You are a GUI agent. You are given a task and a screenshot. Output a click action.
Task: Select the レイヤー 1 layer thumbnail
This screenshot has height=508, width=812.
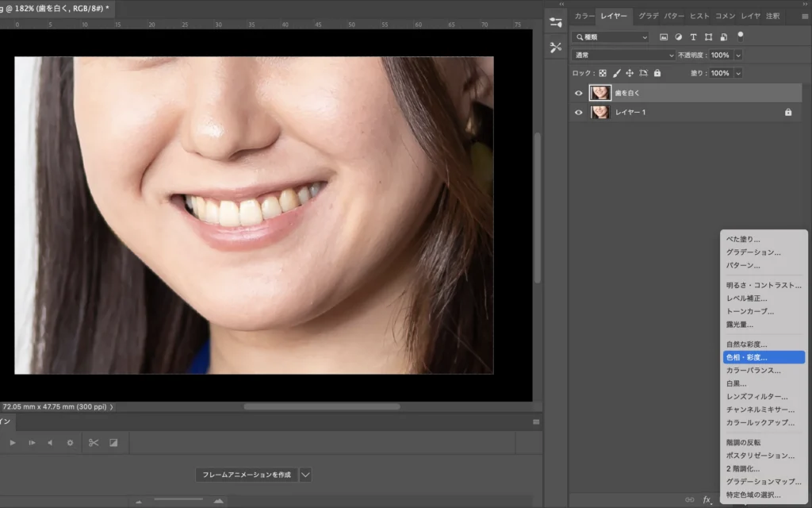tap(600, 113)
